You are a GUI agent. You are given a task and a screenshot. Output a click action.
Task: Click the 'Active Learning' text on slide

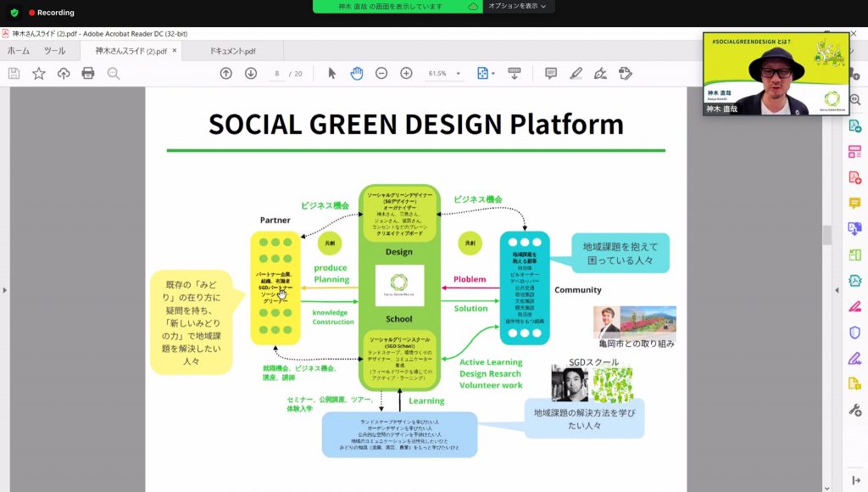pyautogui.click(x=491, y=362)
